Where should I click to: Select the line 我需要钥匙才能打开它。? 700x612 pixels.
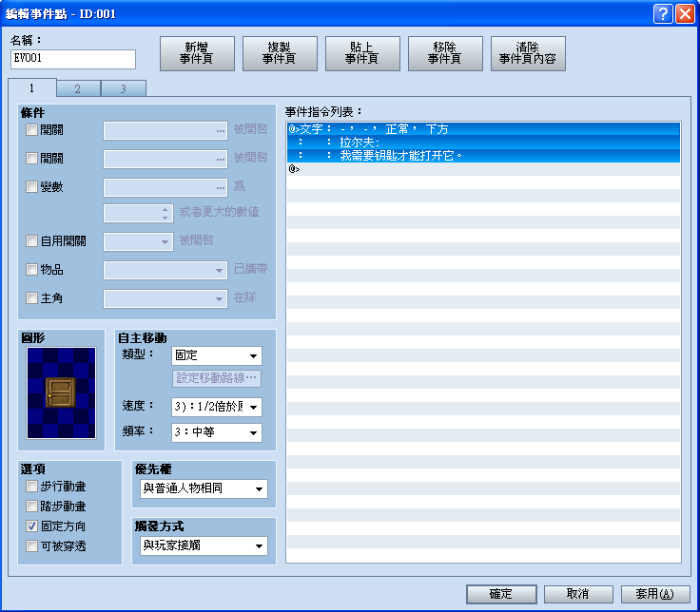pyautogui.click(x=483, y=156)
